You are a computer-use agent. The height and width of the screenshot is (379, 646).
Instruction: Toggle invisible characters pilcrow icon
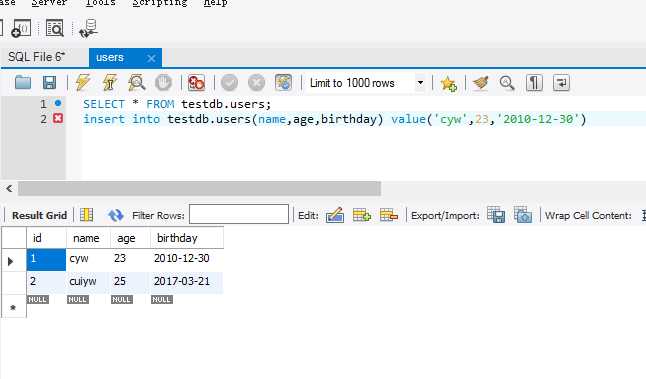pyautogui.click(x=534, y=83)
